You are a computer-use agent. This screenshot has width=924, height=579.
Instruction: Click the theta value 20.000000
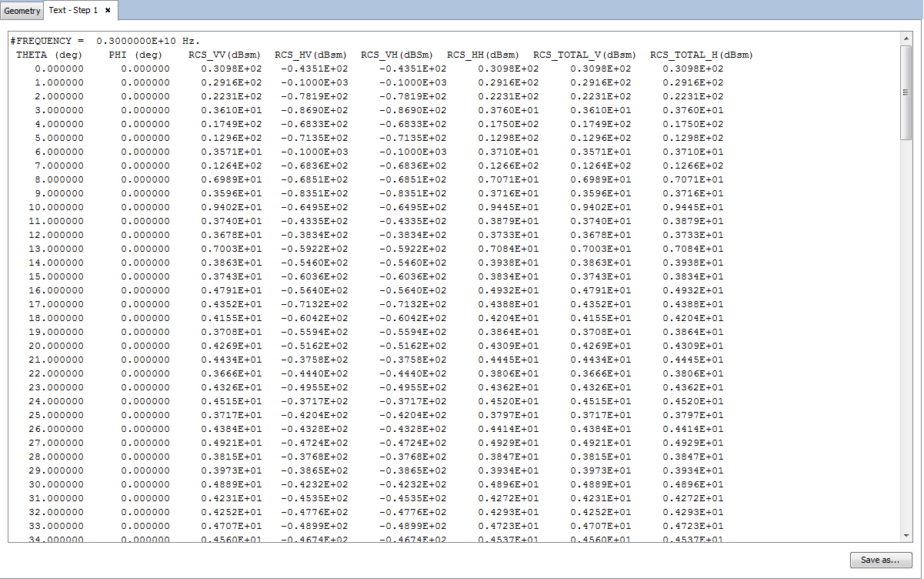point(56,346)
